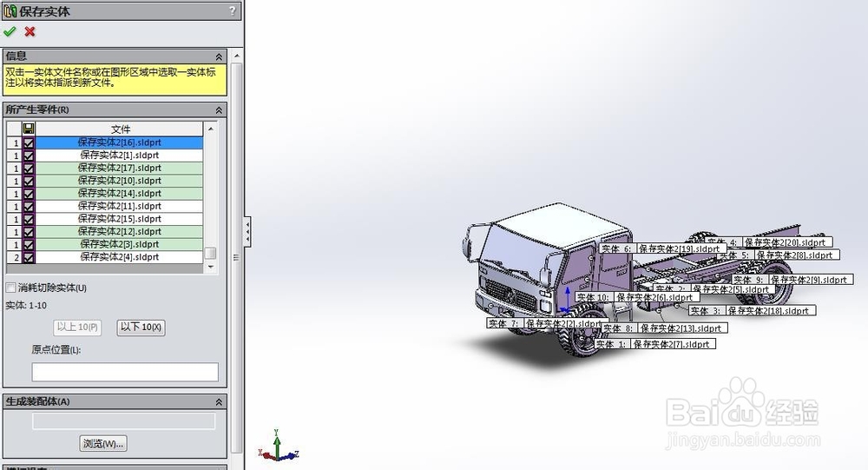Toggle the 保存实体2[17].sldprt row checkbox
Viewport: 868px width, 470px height.
29,168
